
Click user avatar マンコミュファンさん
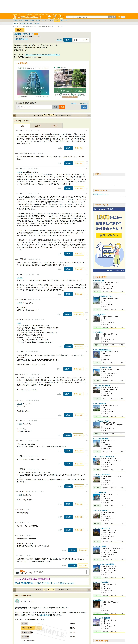[x=17, y=601]
